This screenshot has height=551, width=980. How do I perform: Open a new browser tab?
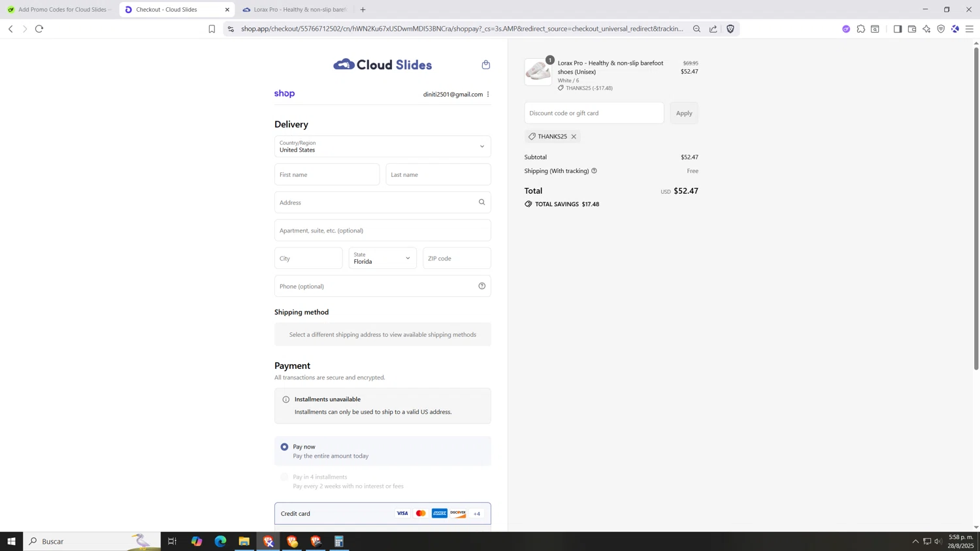pyautogui.click(x=363, y=10)
